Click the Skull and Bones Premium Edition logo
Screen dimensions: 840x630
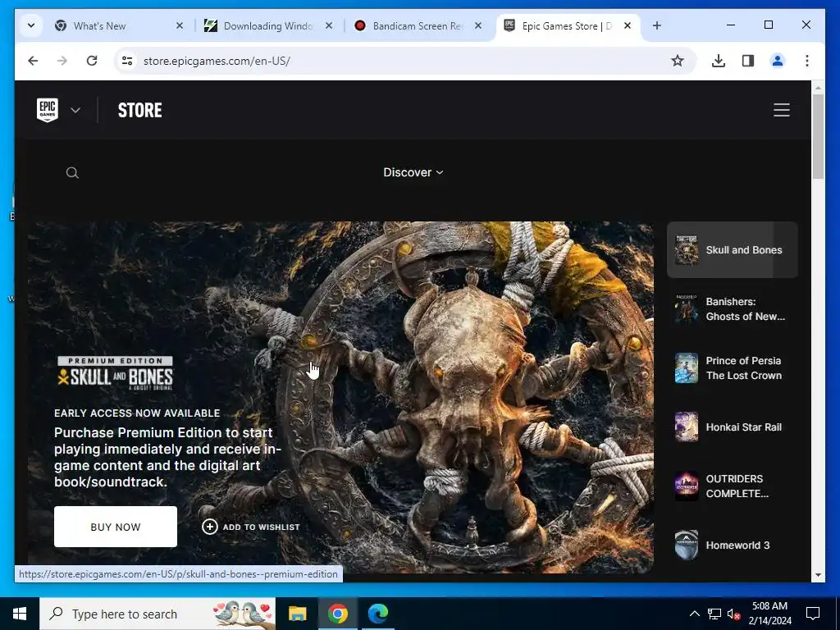point(115,373)
